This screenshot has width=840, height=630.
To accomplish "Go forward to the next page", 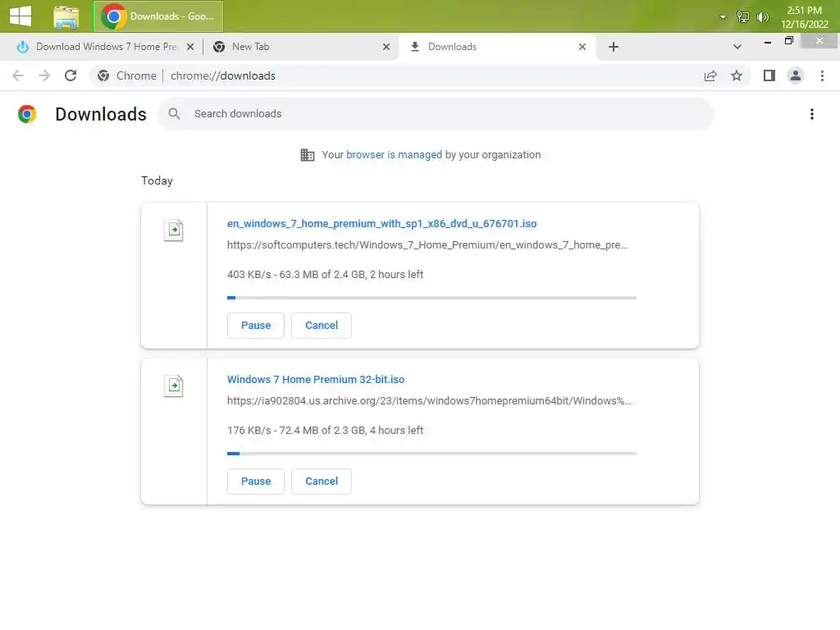I will point(44,75).
